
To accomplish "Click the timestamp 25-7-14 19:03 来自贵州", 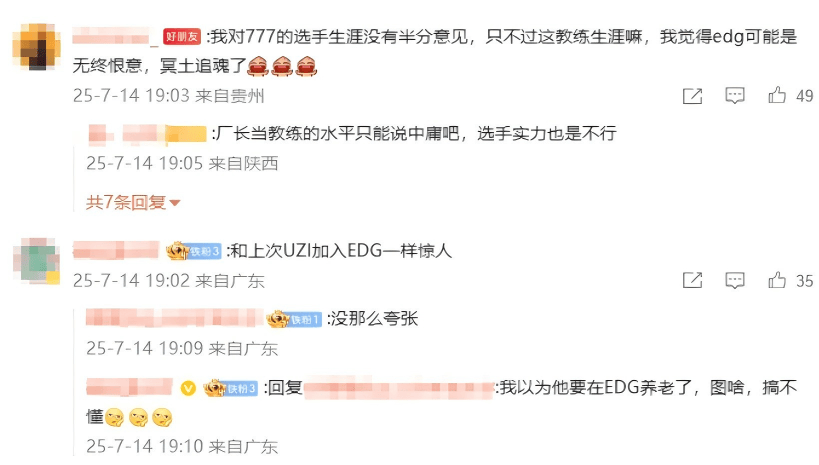I will (168, 96).
